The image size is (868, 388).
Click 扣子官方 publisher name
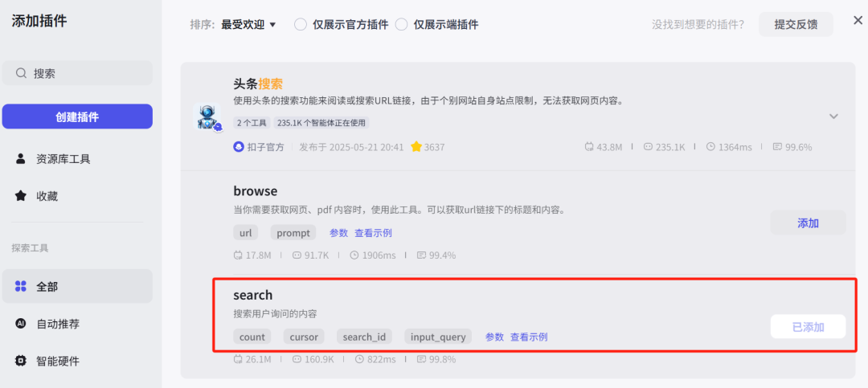tap(266, 147)
